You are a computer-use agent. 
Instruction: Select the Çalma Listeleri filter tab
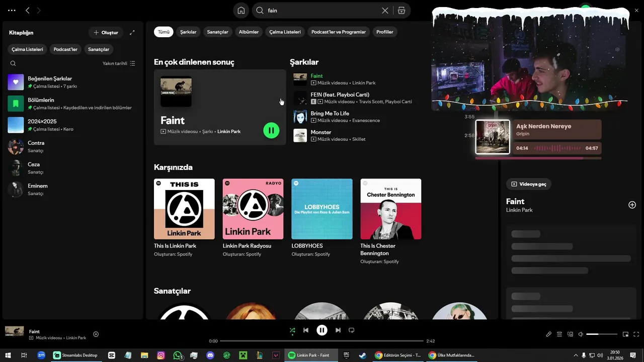pos(285,32)
